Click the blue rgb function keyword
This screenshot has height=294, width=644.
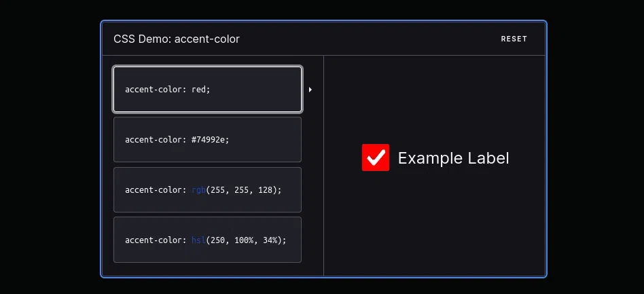pyautogui.click(x=199, y=189)
